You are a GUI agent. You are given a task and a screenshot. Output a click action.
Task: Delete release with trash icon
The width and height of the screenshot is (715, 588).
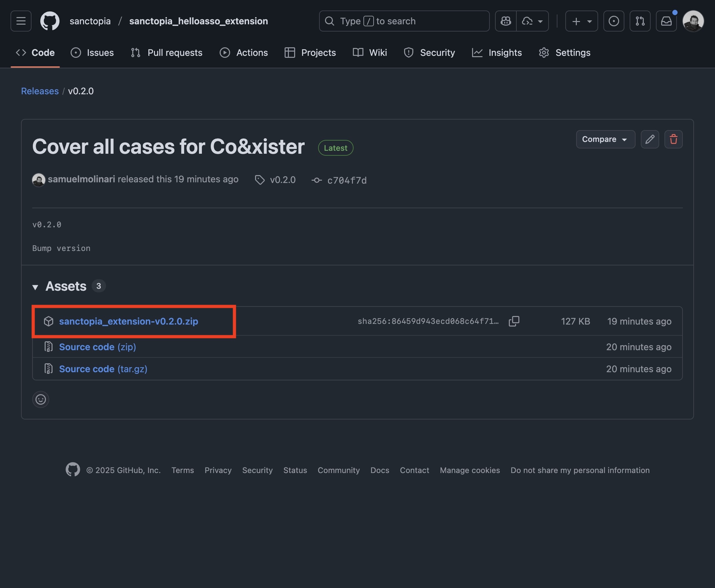(673, 139)
